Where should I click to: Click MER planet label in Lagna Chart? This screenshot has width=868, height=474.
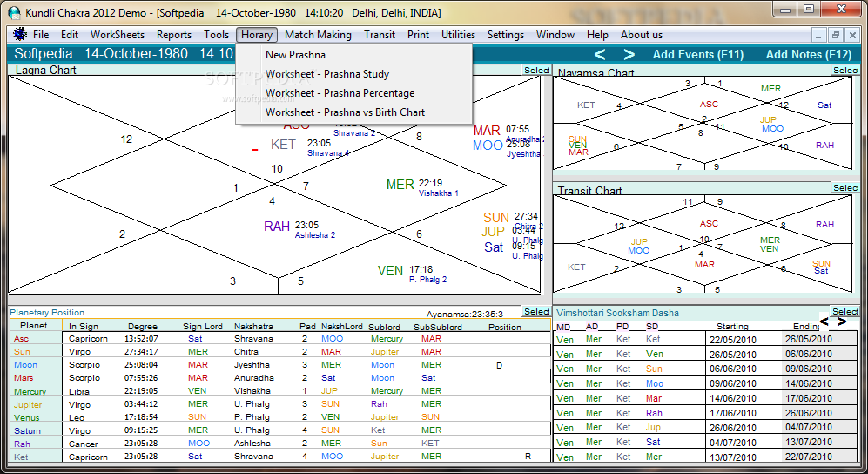[400, 185]
